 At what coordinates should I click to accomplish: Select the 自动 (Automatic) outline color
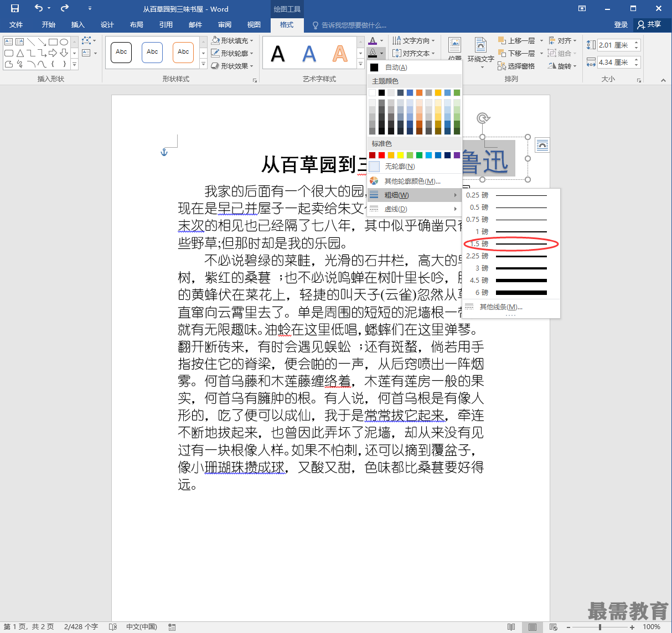click(x=415, y=68)
